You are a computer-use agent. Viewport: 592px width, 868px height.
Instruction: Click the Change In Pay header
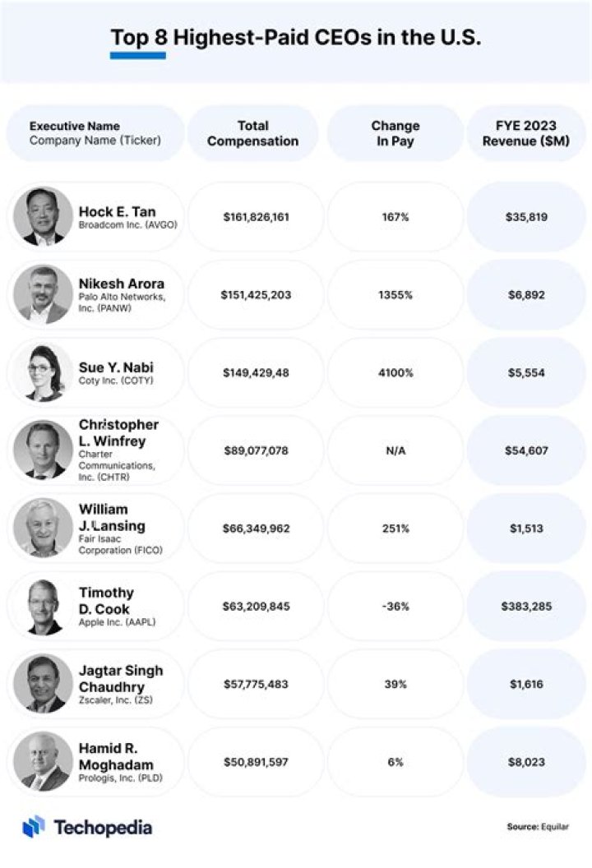(395, 133)
